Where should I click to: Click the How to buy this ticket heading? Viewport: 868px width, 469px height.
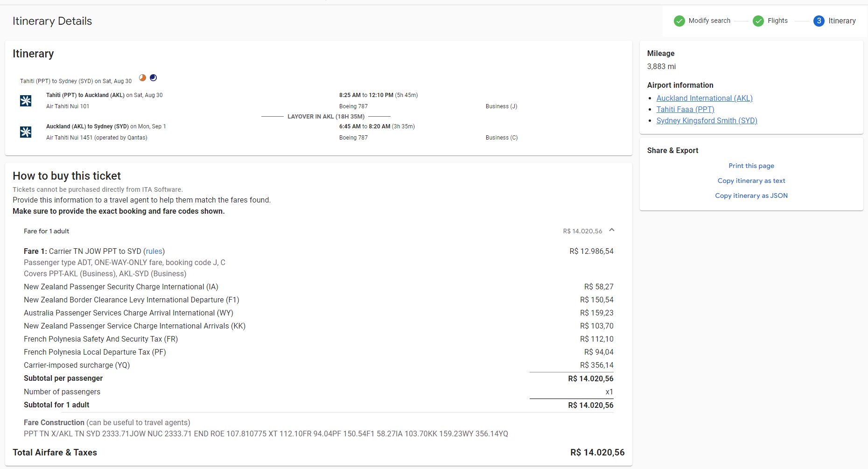coord(67,175)
